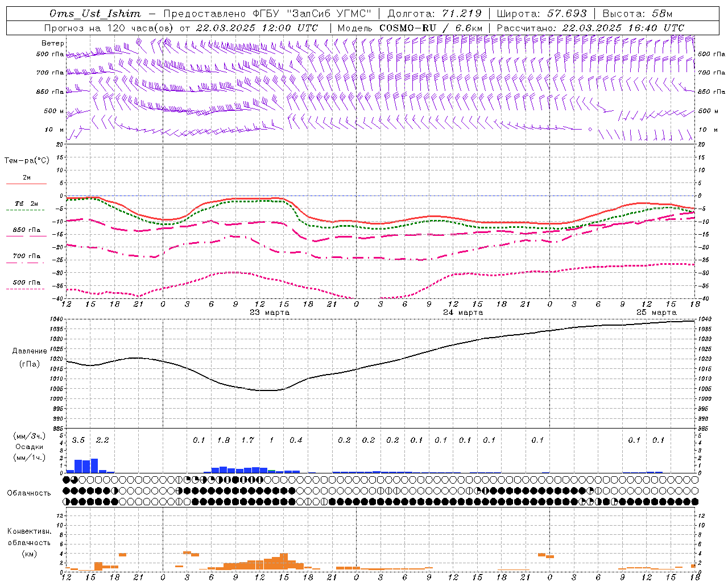Click the forecast start 22.03.2025 12:00 UTC
The width and height of the screenshot is (728, 582).
click(257, 28)
